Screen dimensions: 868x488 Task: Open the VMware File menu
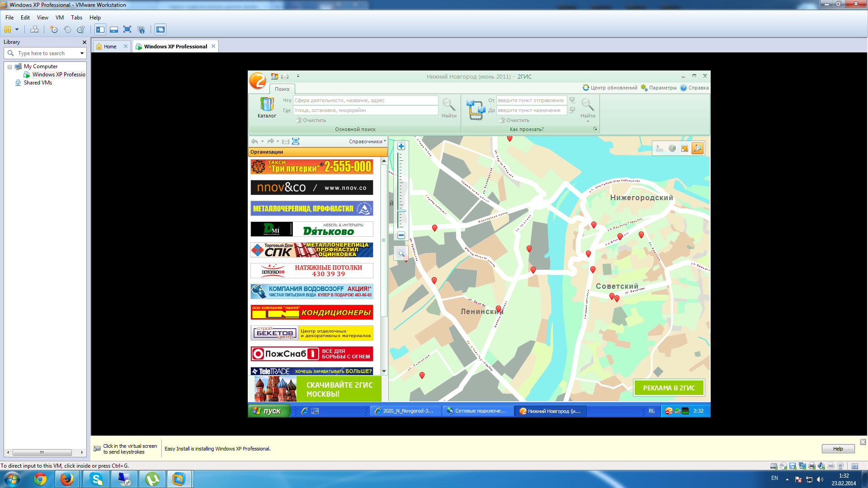coord(9,18)
